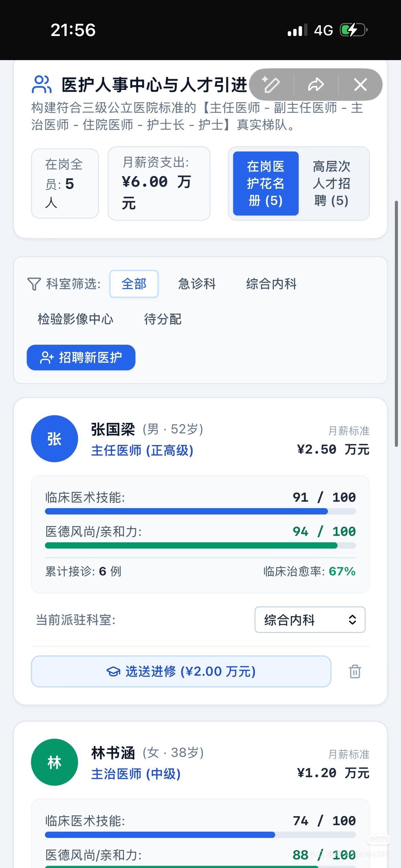Click 选送进修 training button
The height and width of the screenshot is (868, 401).
point(181,671)
